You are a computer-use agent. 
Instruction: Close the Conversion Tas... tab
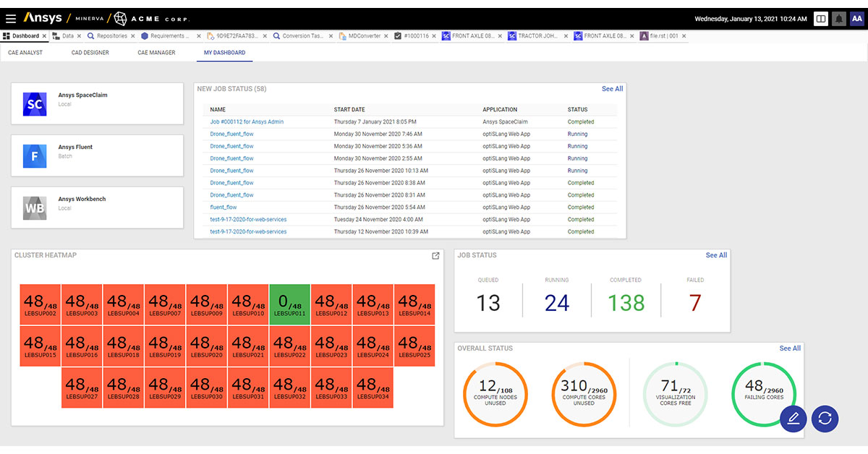pos(331,36)
